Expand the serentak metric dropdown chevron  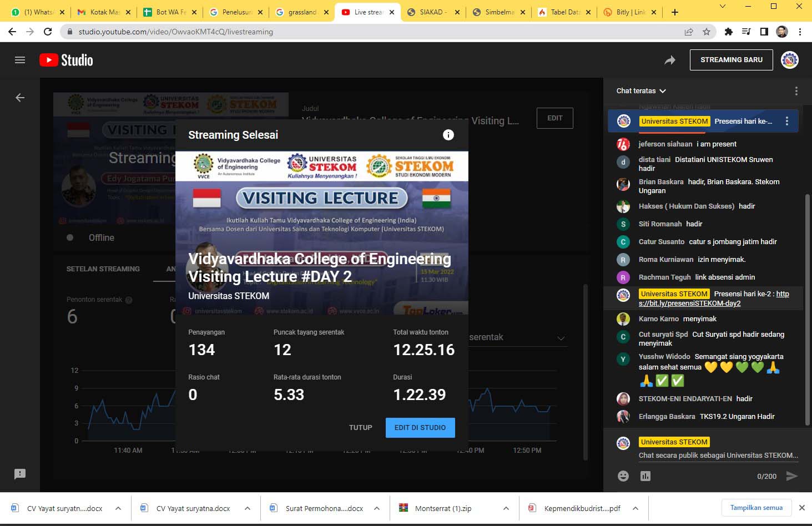click(x=561, y=338)
